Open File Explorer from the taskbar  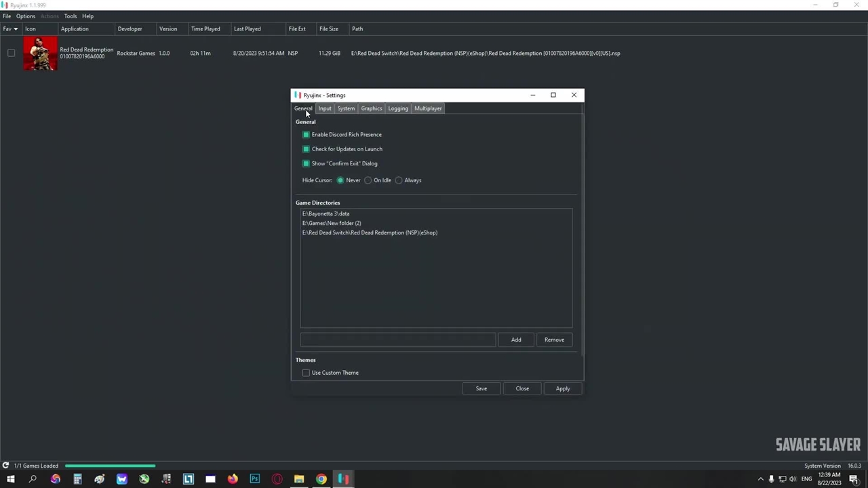point(299,479)
